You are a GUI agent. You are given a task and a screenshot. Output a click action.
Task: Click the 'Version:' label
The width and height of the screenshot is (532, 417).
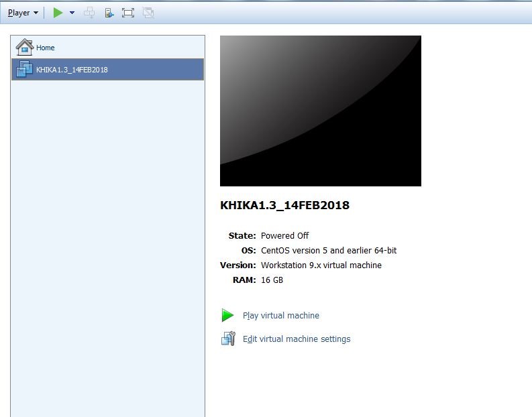click(238, 265)
